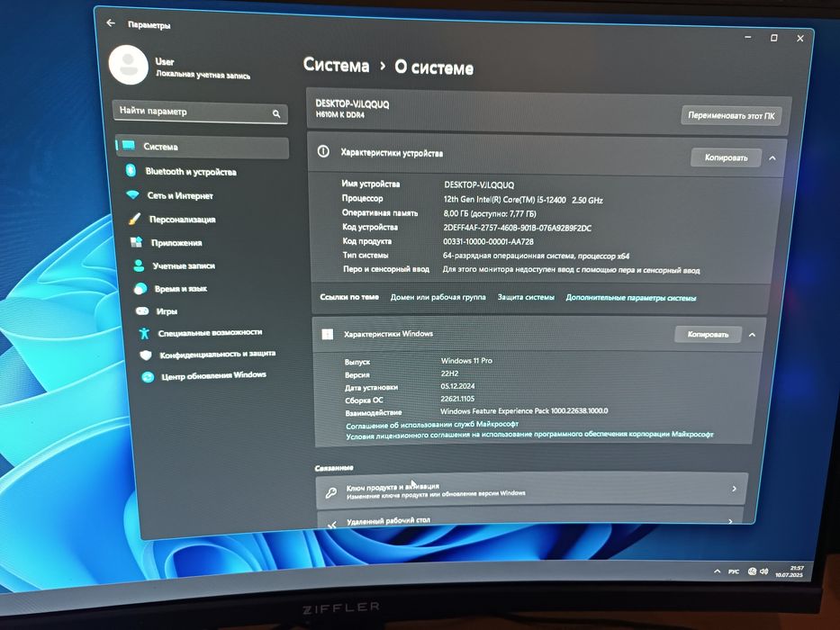Open the Защита системы link
The width and height of the screenshot is (840, 630).
(526, 297)
